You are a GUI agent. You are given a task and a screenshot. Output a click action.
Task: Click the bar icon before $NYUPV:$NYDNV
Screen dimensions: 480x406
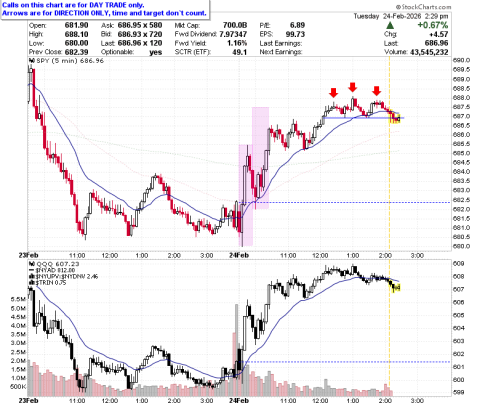pyautogui.click(x=32, y=276)
